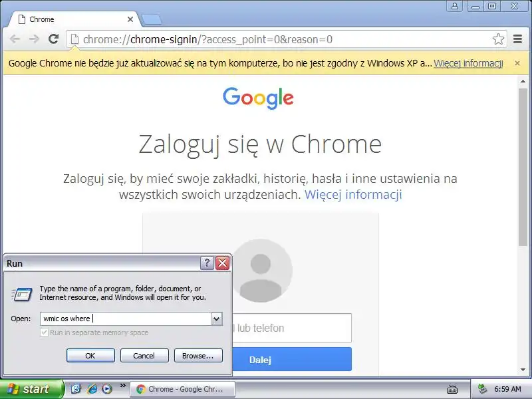This screenshot has height=399, width=532.
Task: Reload the current Chrome page
Action: click(x=54, y=39)
